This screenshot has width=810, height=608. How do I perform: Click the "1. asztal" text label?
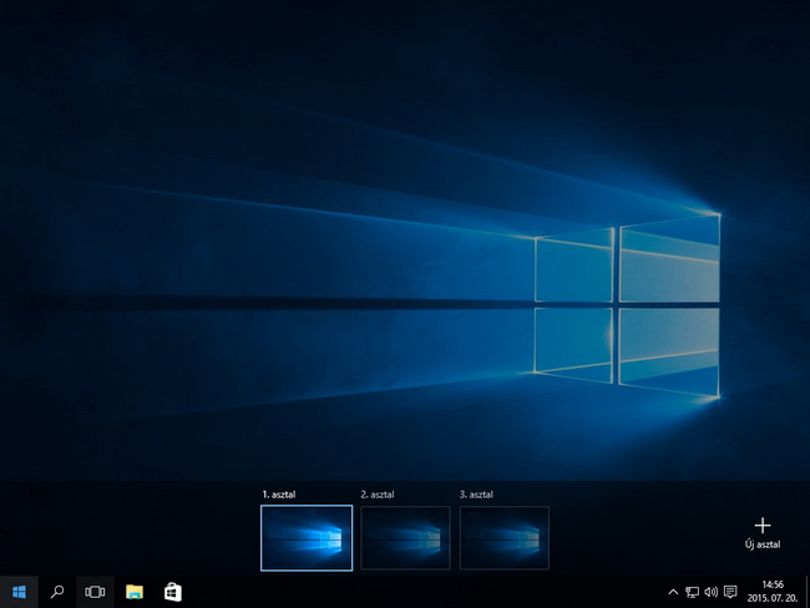279,494
